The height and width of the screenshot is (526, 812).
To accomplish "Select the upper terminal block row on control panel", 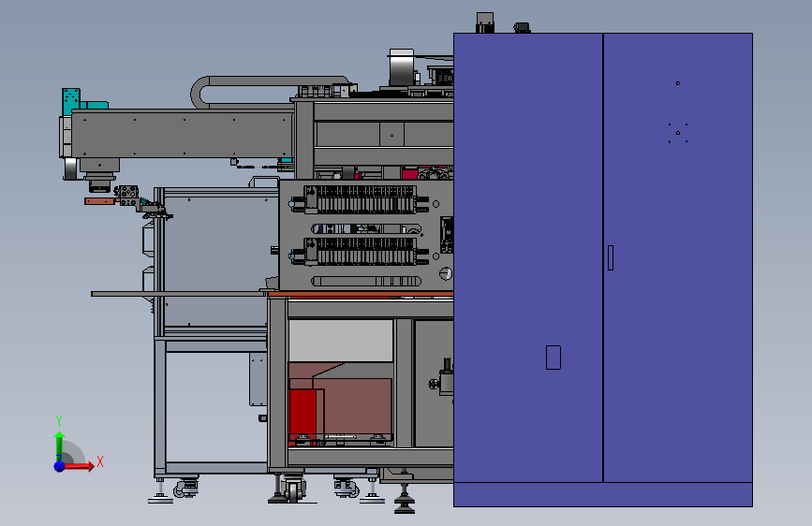I will point(361,199).
